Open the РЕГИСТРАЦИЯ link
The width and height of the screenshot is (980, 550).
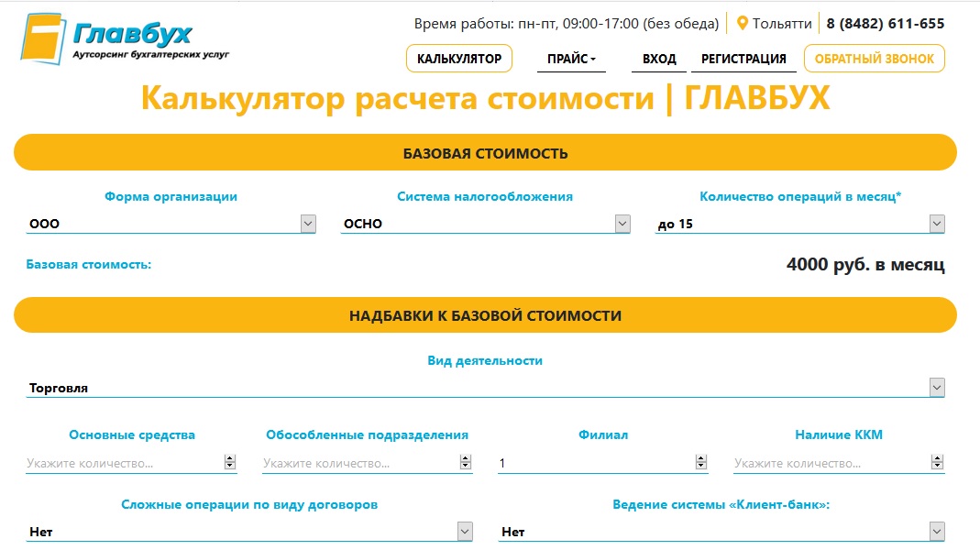tap(743, 59)
